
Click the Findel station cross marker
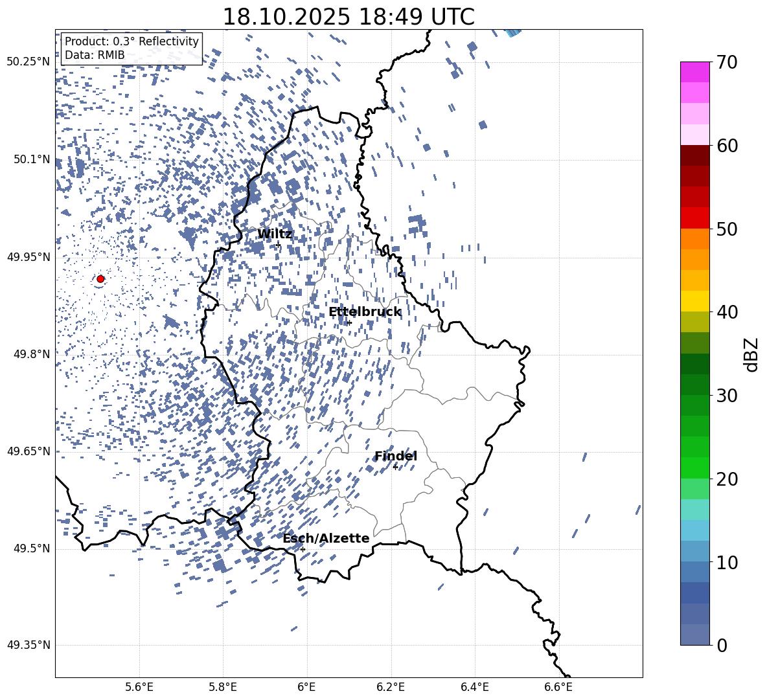tap(395, 468)
